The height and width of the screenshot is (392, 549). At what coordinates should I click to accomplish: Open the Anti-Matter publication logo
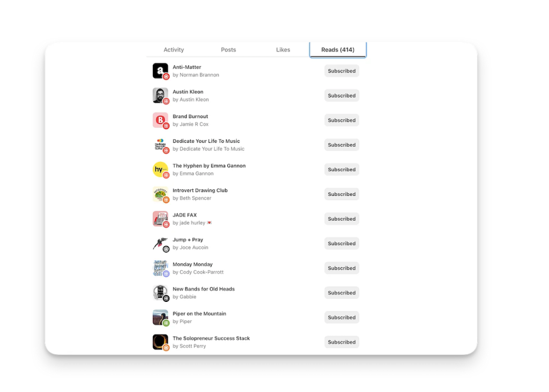click(160, 71)
